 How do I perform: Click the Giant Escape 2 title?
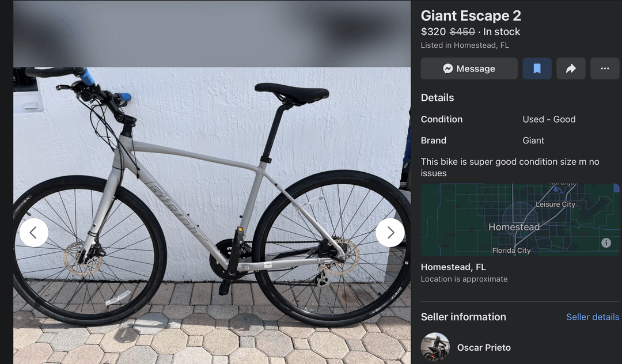pos(471,16)
